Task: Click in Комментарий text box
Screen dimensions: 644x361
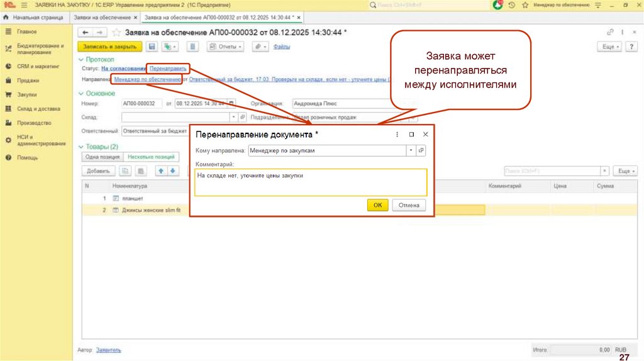Action: coord(311,182)
